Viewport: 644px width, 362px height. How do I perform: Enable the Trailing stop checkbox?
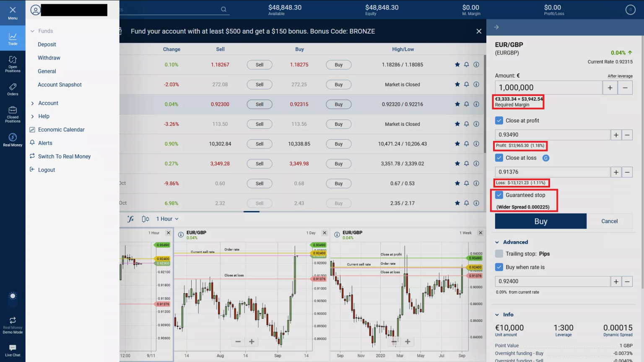(499, 254)
